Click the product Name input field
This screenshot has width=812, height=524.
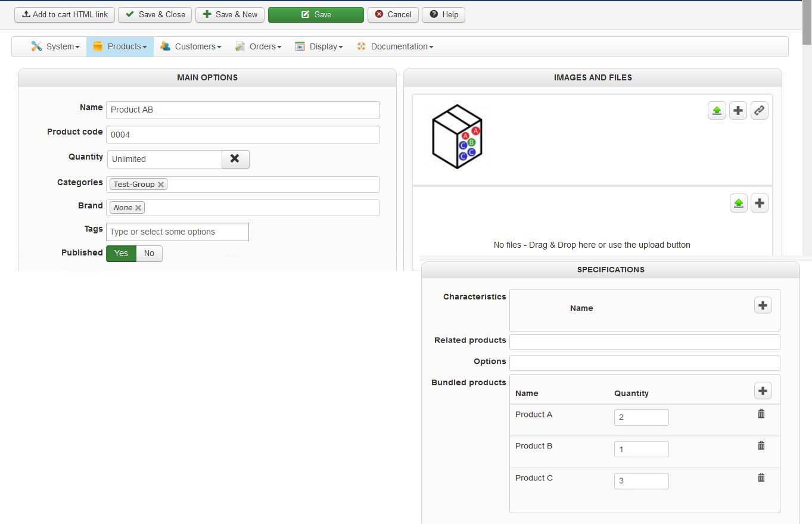[x=243, y=110]
